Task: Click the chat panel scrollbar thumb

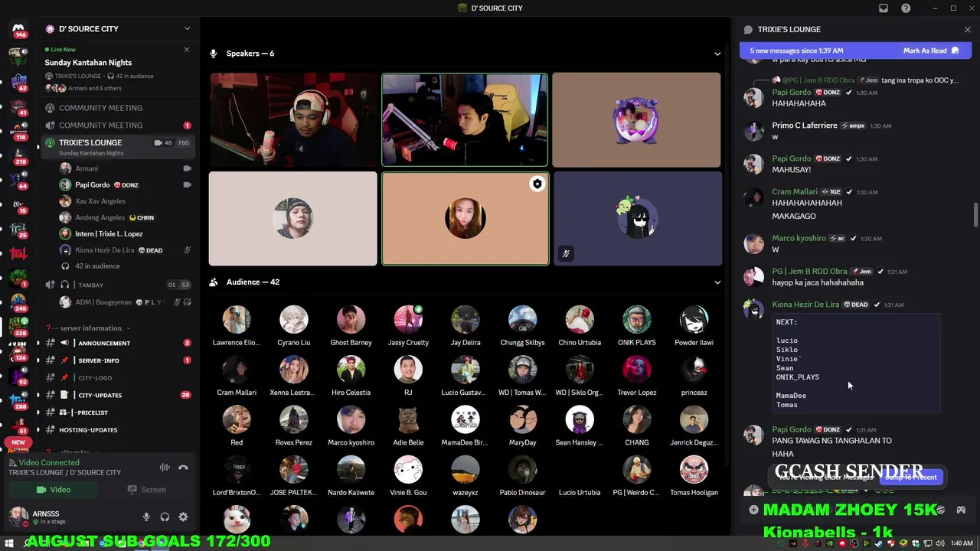Action: (x=975, y=214)
